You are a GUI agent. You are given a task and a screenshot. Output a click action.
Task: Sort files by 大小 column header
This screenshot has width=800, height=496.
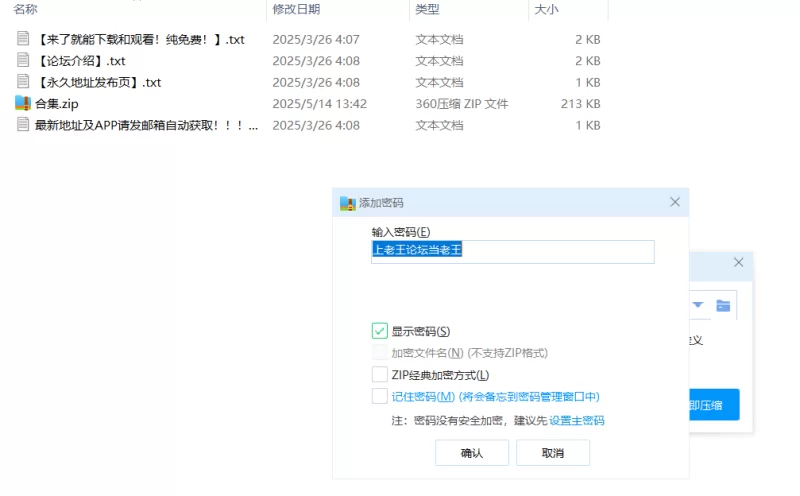point(546,9)
